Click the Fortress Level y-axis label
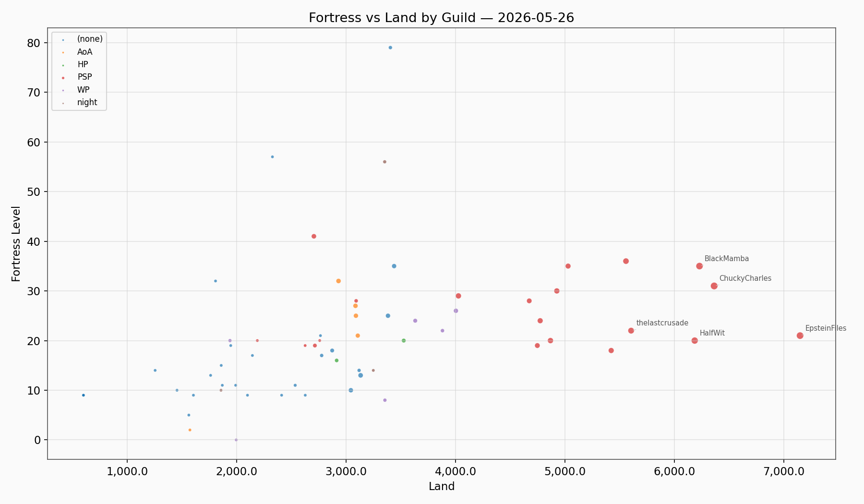Screen dimensions: 864x504 (x=16, y=244)
